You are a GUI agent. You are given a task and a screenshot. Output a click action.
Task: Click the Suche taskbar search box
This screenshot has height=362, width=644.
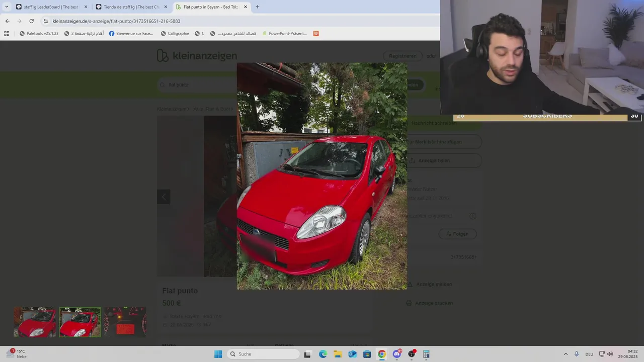[x=263, y=354]
